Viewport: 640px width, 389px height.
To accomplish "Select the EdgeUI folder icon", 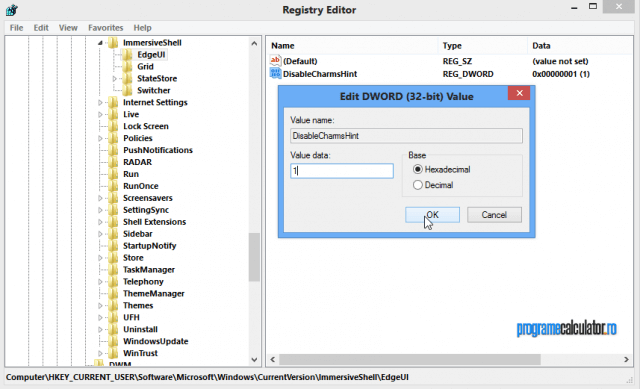I will [x=127, y=55].
